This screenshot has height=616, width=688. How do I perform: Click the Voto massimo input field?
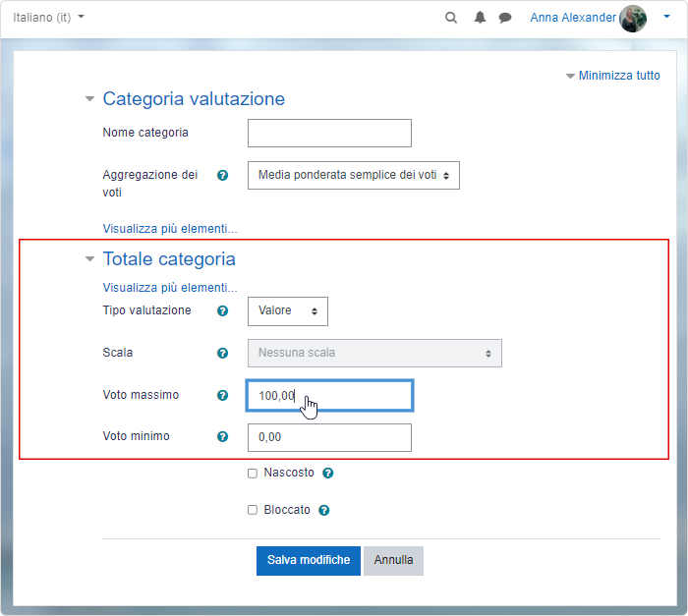click(x=329, y=396)
